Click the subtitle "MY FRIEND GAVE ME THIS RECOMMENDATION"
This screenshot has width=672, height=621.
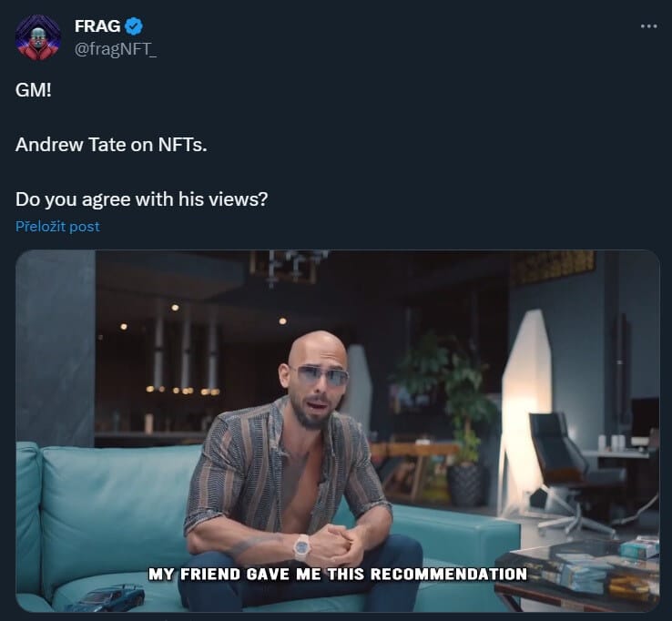[x=338, y=575]
